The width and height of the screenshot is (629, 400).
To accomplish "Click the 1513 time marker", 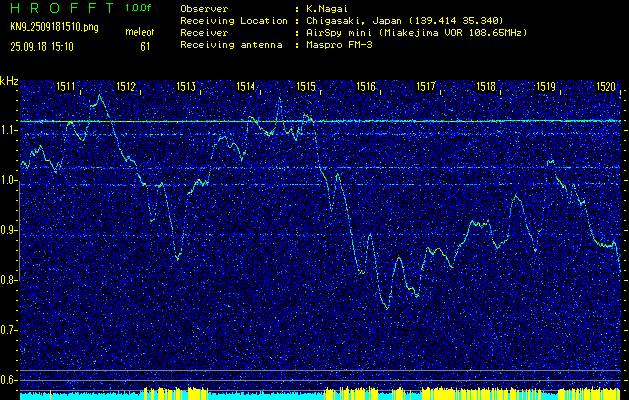I will point(186,86).
